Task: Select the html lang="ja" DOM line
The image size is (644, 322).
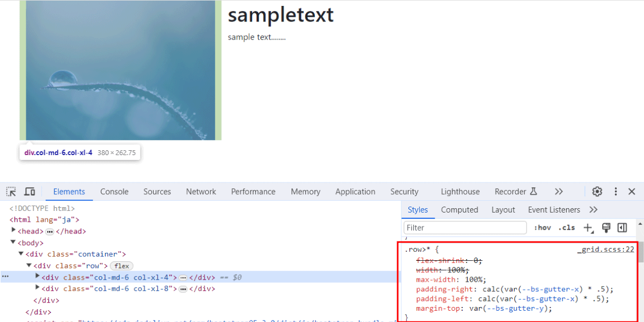Action: (44, 219)
